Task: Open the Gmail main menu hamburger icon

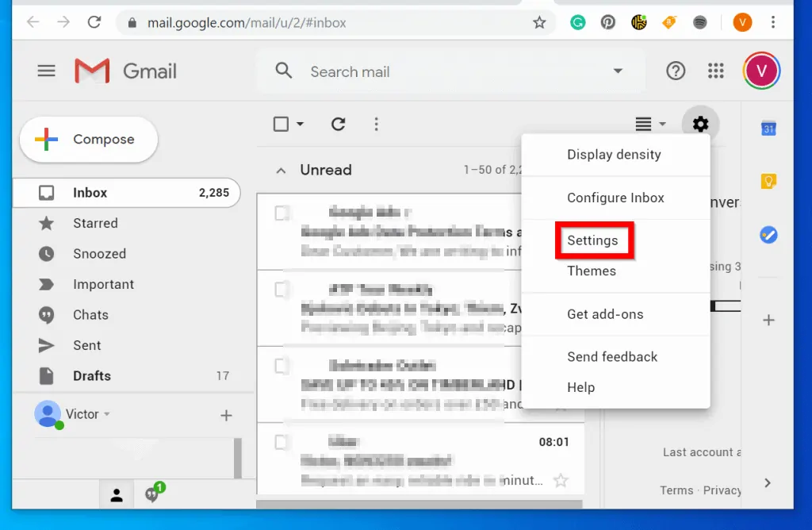Action: [47, 71]
